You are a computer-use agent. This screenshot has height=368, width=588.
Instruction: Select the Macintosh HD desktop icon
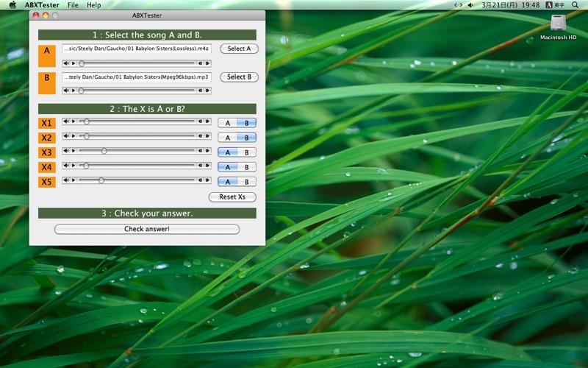tap(558, 27)
